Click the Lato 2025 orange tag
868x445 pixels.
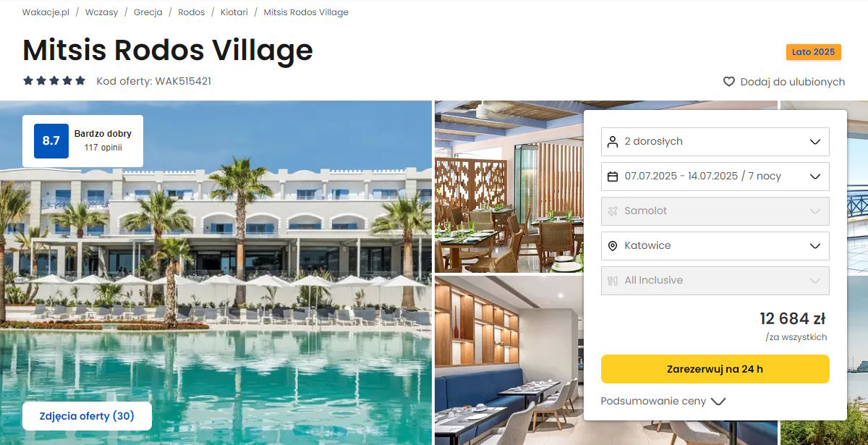814,52
